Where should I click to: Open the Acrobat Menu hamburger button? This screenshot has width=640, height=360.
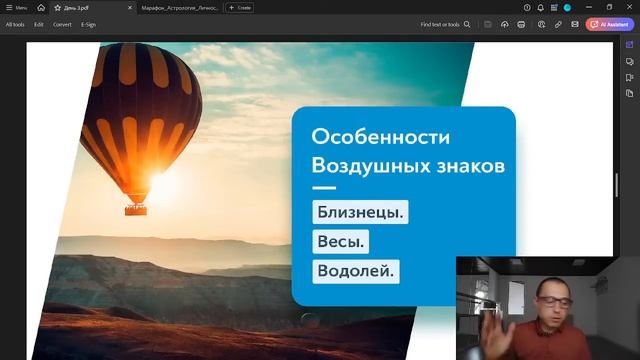(16, 8)
